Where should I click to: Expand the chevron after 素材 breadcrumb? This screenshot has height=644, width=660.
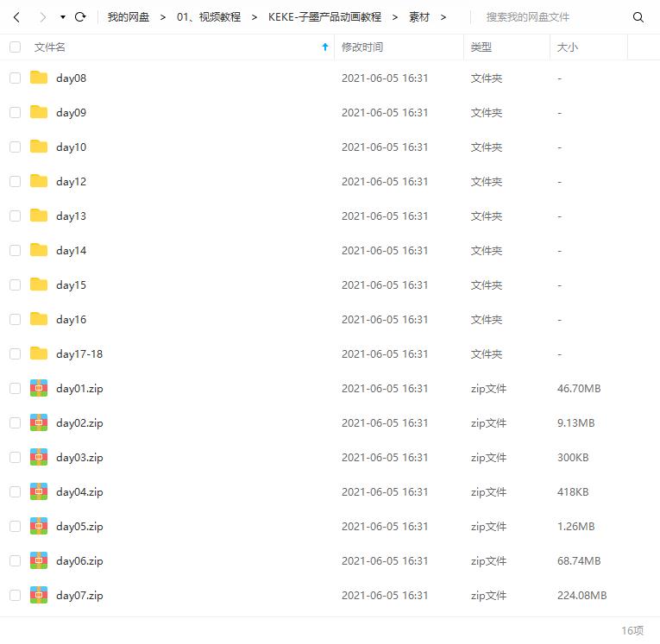pos(443,17)
